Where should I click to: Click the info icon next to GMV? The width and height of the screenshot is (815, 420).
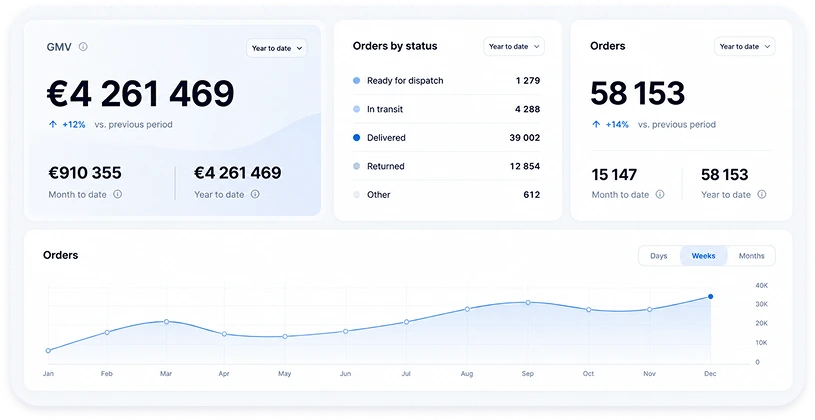click(83, 47)
